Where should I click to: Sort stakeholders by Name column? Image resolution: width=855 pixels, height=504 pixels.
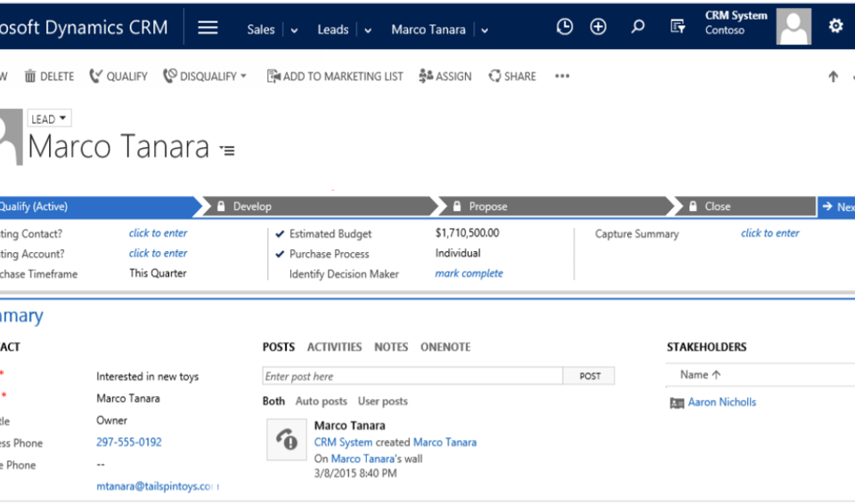[700, 375]
